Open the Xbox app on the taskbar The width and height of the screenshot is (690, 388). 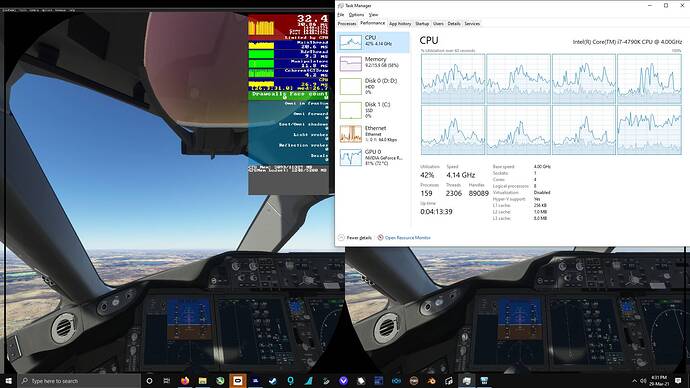[x=220, y=381]
